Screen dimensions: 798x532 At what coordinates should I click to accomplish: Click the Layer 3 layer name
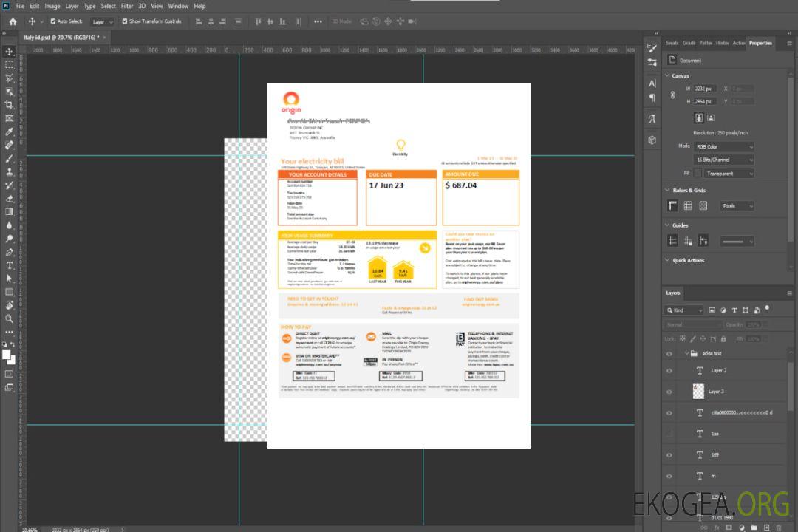click(717, 392)
